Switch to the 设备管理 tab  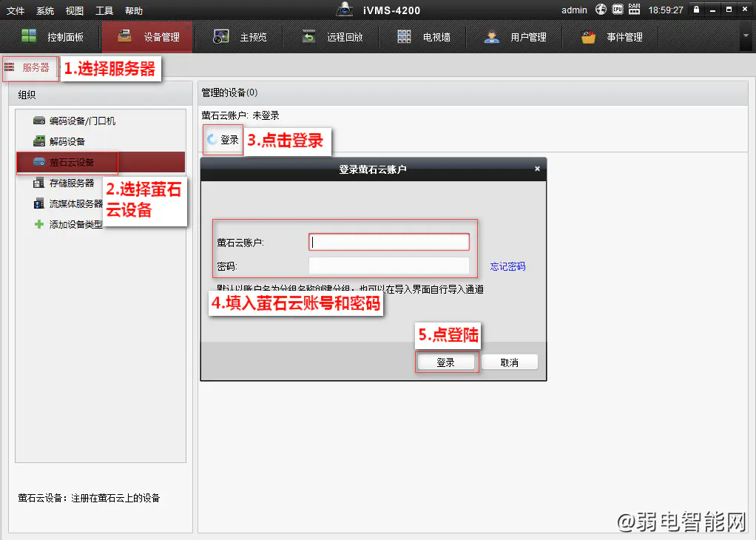tap(147, 37)
